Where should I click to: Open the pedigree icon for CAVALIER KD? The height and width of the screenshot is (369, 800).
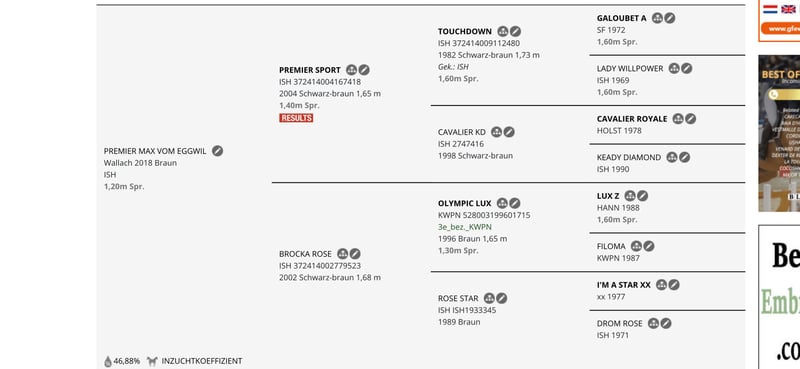pos(496,132)
